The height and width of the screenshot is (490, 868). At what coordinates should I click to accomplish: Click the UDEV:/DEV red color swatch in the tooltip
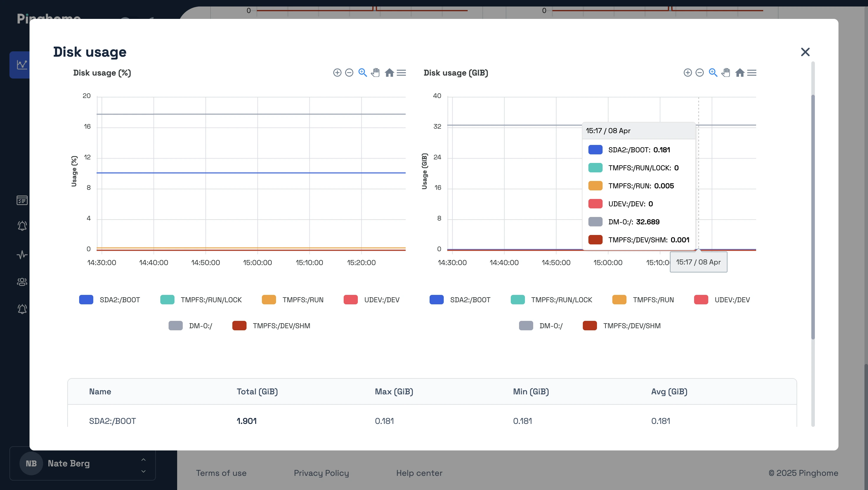click(x=595, y=204)
